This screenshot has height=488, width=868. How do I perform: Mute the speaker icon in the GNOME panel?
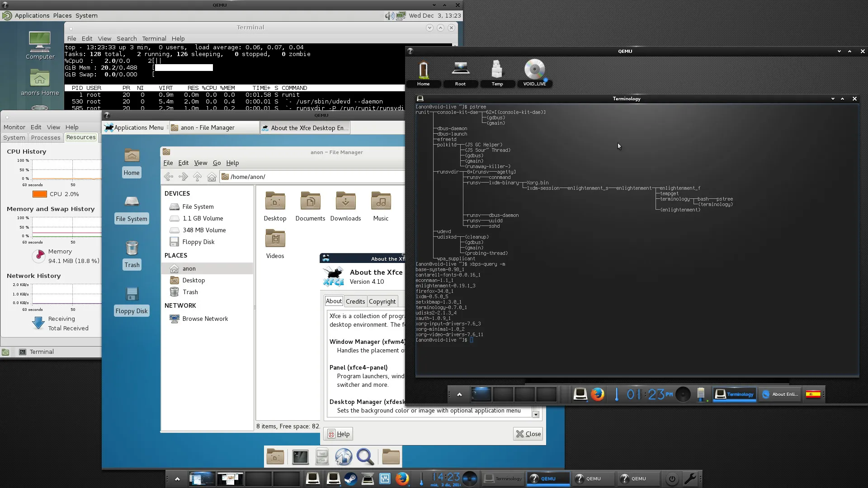[x=388, y=15]
